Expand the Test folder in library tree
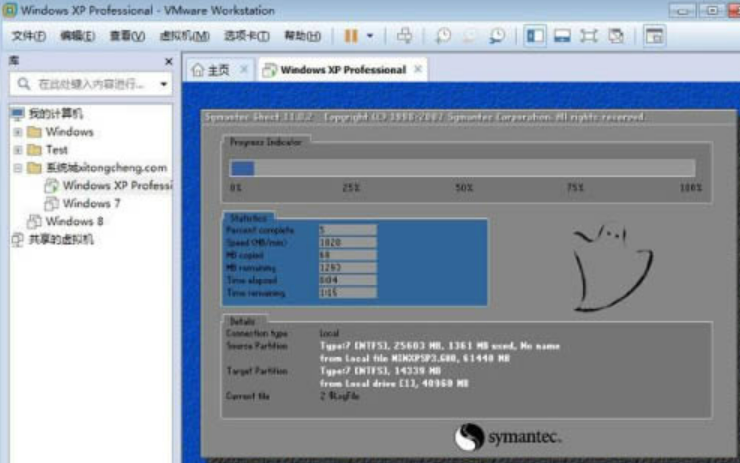 click(17, 150)
